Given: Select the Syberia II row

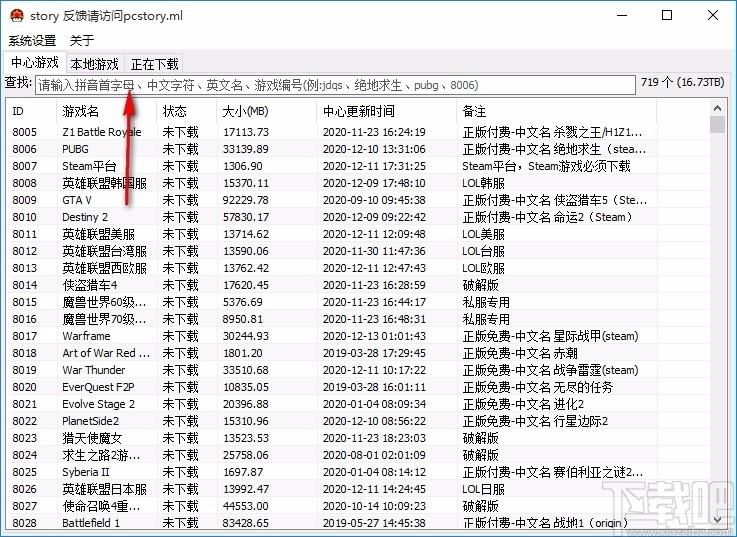Looking at the screenshot, I should tap(358, 472).
